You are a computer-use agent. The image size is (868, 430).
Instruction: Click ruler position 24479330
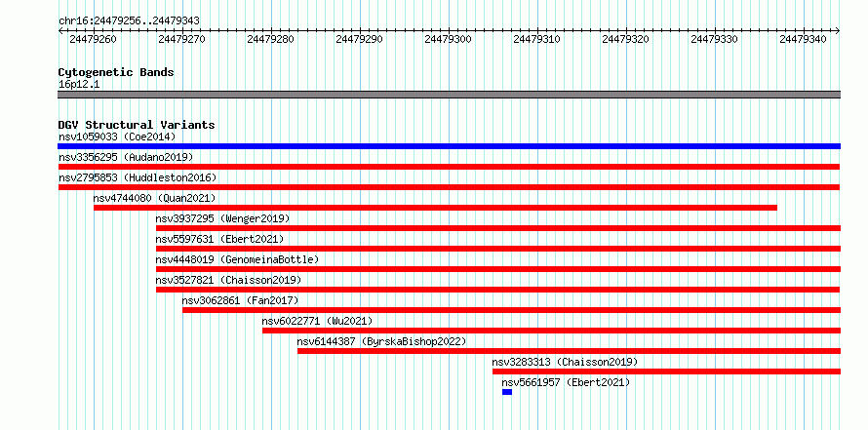coord(715,39)
